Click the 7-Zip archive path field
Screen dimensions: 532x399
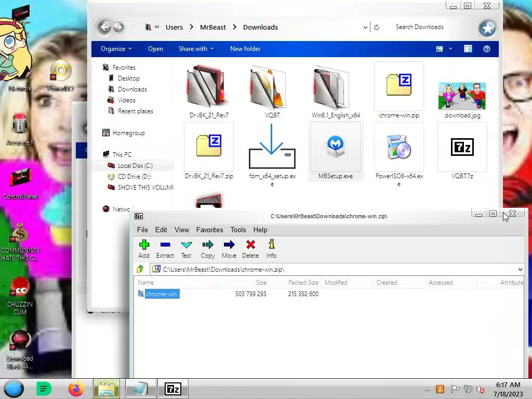pyautogui.click(x=334, y=270)
